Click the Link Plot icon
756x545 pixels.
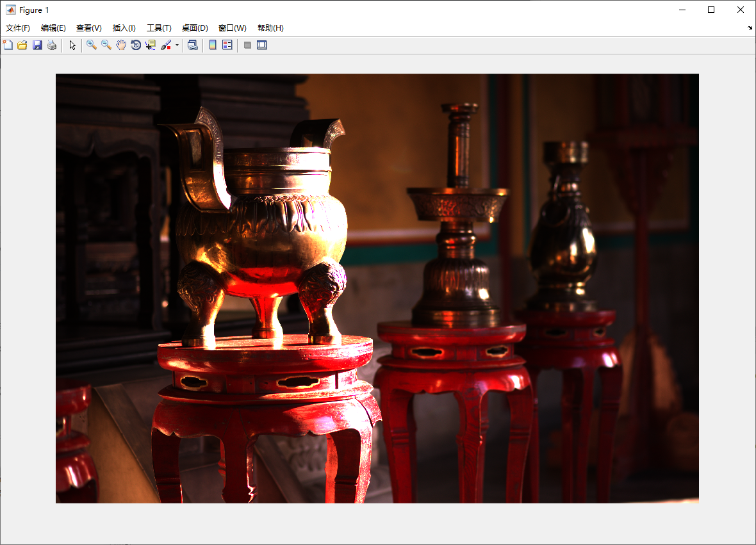pyautogui.click(x=193, y=45)
